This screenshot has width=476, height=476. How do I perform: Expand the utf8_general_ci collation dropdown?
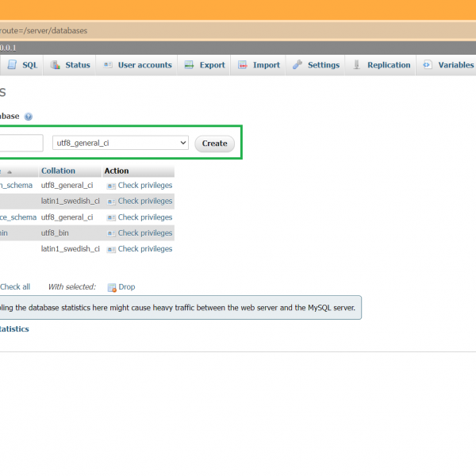[121, 144]
